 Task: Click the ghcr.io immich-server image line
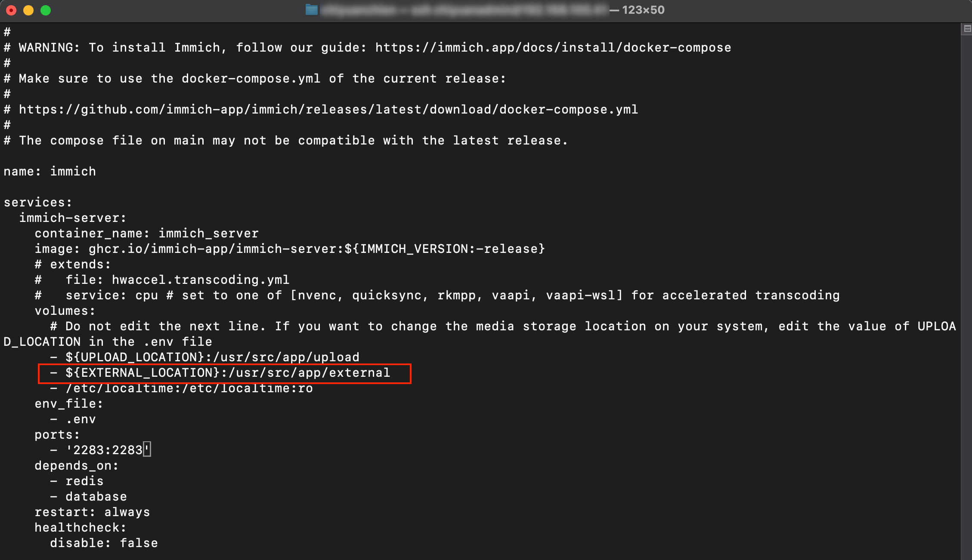coord(290,249)
